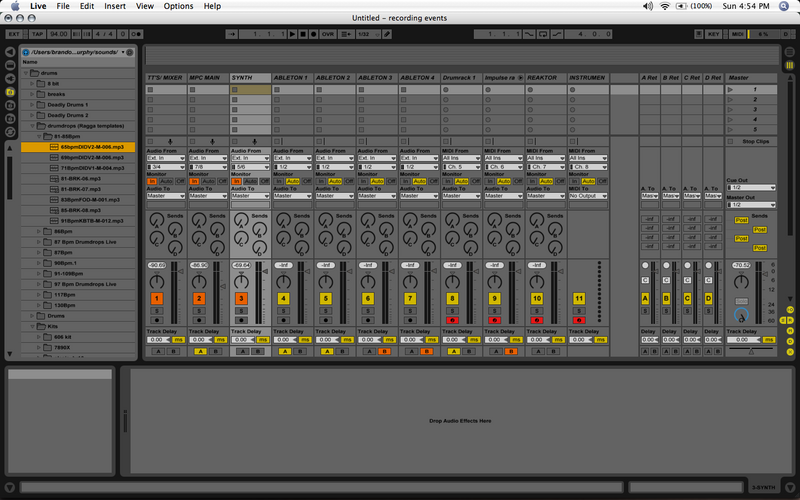Click the global Record button

tap(314, 34)
